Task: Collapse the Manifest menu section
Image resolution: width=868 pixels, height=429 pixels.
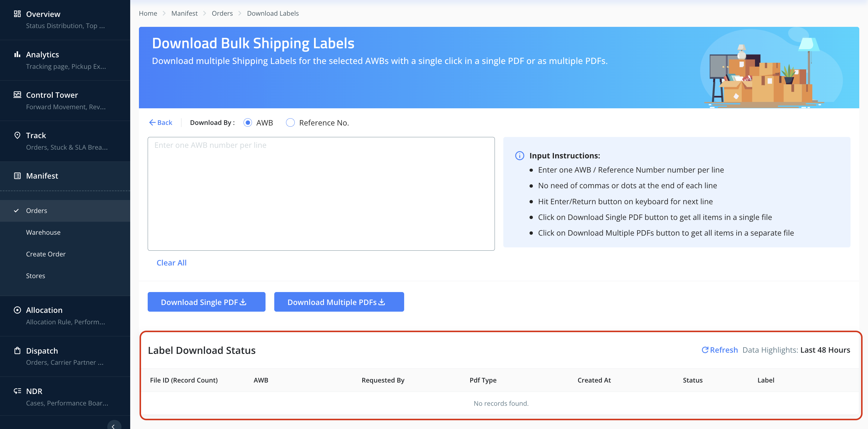Action: [42, 176]
